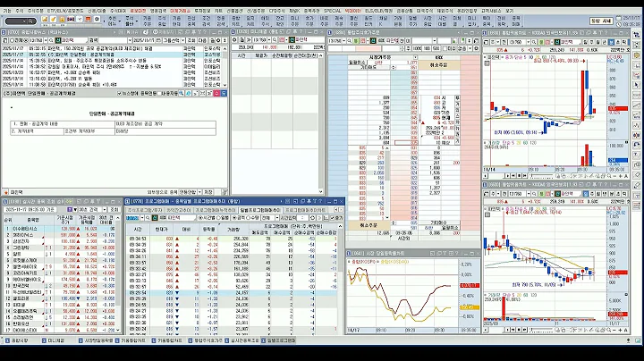Image resolution: width=644 pixels, height=361 pixels.
Task: Click the 통합 시세 button at the top right
Action: tap(601, 21)
